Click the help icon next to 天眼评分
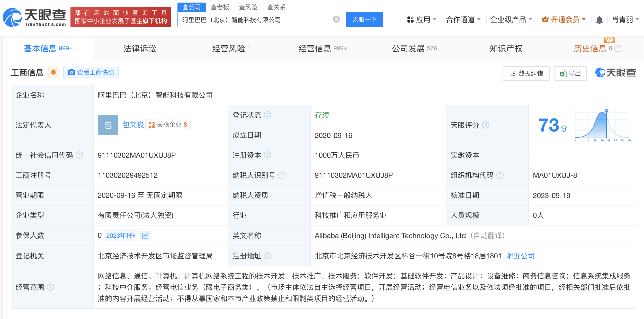This screenshot has height=319, width=644. 485,125
